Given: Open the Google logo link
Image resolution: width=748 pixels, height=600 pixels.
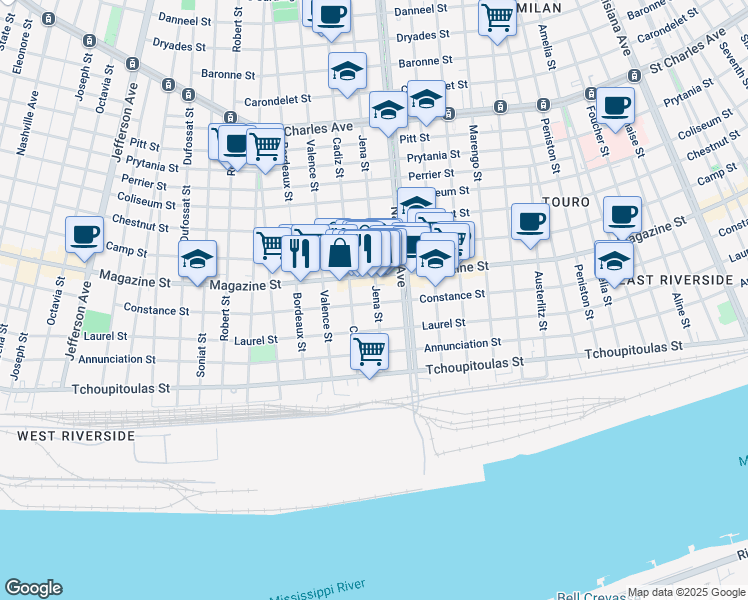Looking at the screenshot, I should coord(33,588).
